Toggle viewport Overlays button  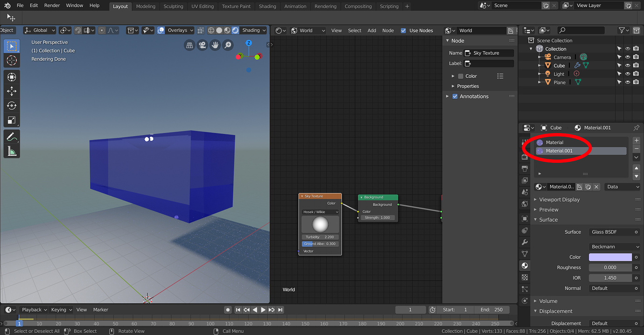click(x=161, y=30)
